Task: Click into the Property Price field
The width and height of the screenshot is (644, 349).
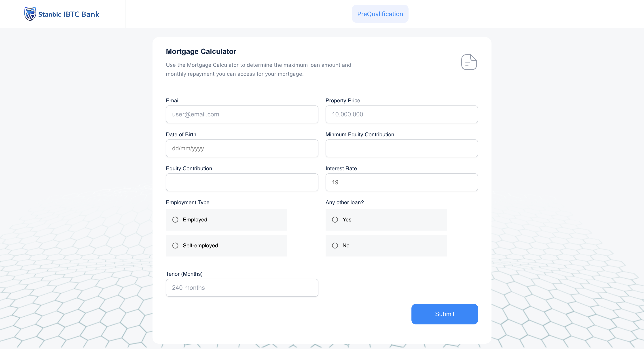Action: 402,114
